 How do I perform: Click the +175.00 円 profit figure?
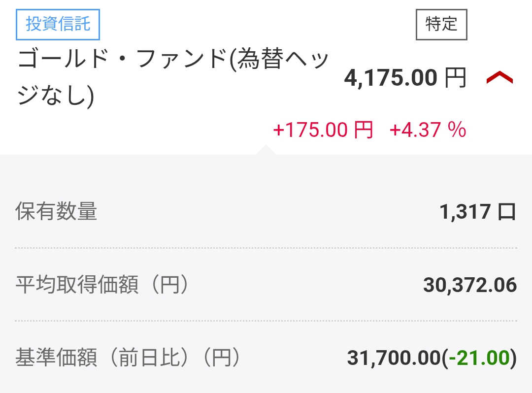tap(323, 130)
